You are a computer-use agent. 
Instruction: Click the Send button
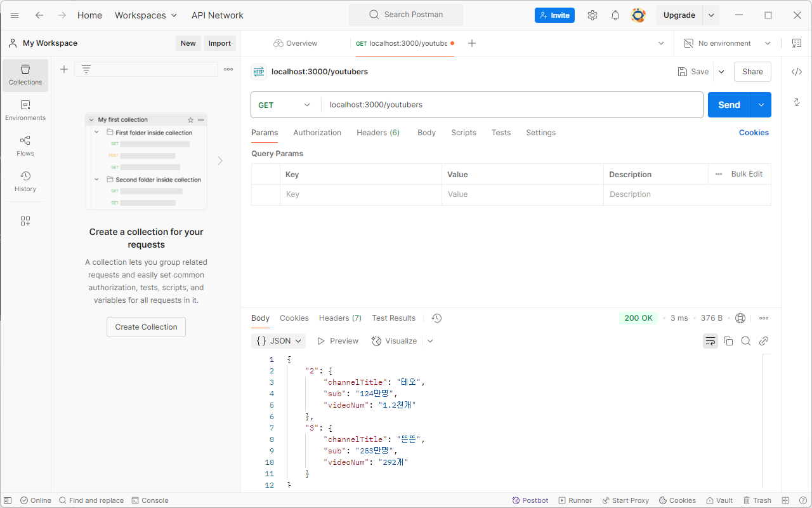coord(729,105)
